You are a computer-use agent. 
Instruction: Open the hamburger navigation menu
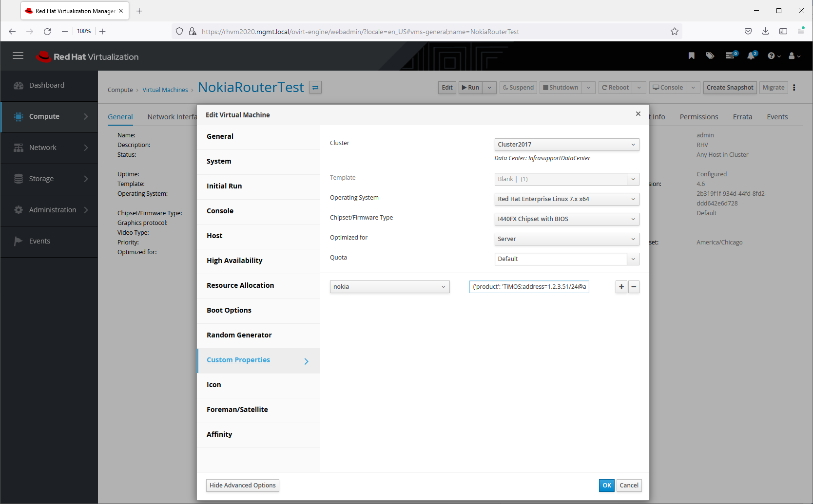[x=18, y=56]
